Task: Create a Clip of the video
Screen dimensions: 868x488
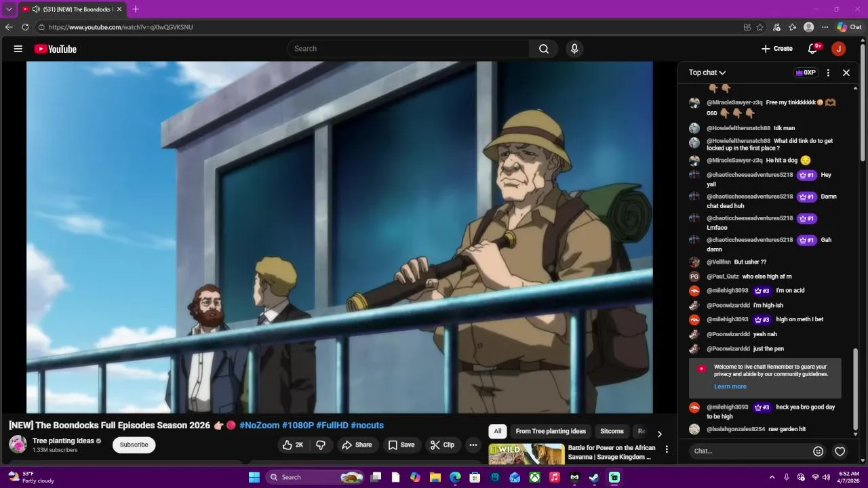Action: [442, 445]
